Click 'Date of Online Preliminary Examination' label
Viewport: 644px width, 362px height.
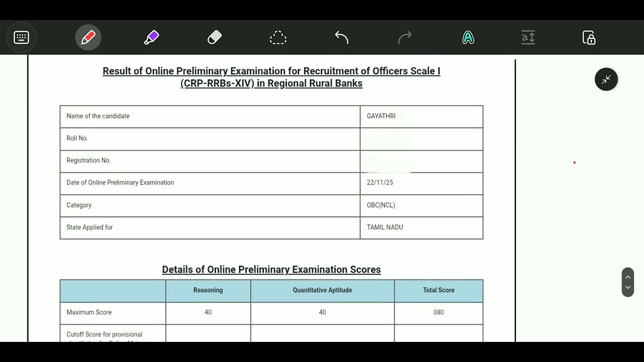click(x=120, y=183)
